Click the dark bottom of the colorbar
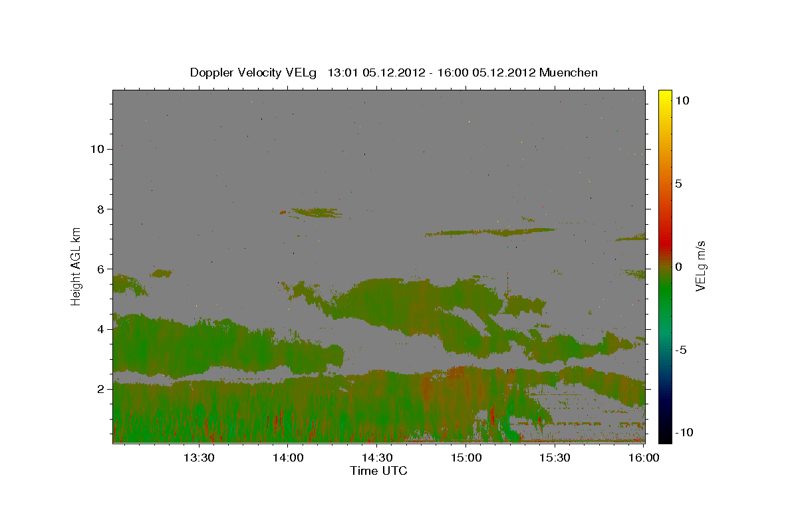 (664, 432)
